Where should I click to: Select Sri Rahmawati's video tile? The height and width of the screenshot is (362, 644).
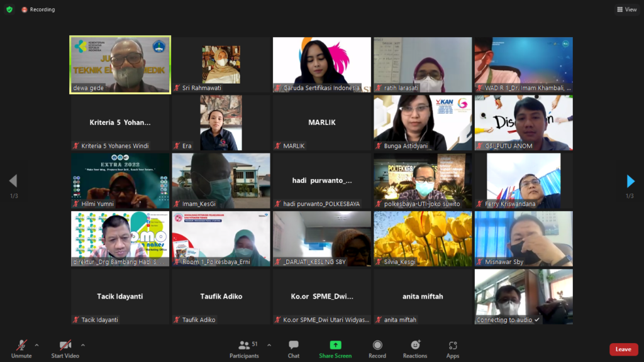(221, 65)
